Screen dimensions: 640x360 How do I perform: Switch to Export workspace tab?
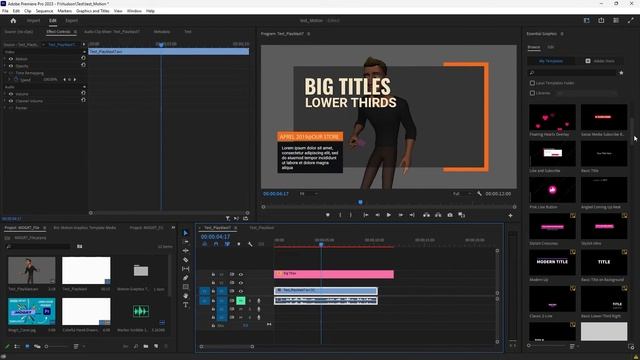point(71,20)
